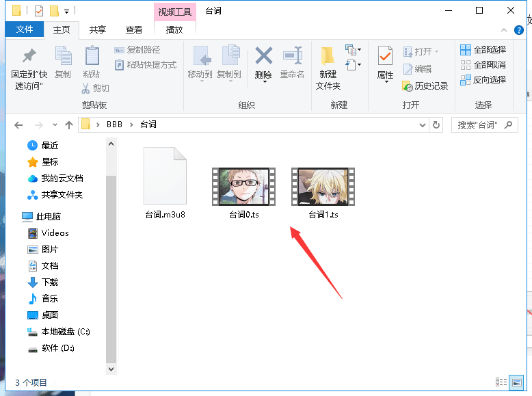Image resolution: width=532 pixels, height=396 pixels.
Task: Open the recent locations dropdown arrow
Action: point(55,125)
